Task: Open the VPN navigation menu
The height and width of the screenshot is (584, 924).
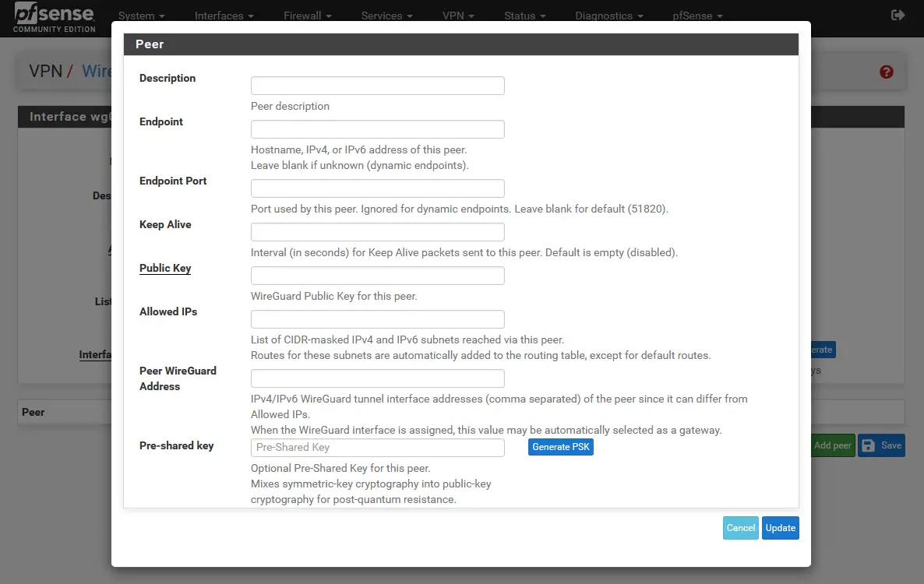Action: pos(457,16)
